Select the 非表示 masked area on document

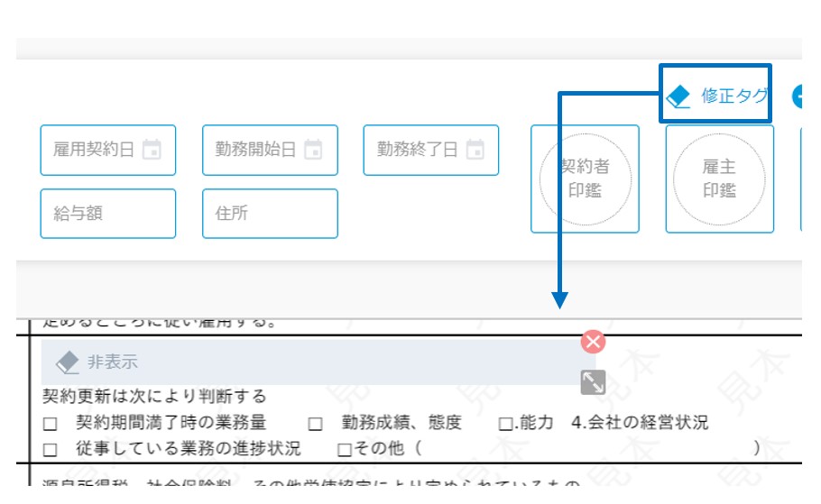click(318, 362)
